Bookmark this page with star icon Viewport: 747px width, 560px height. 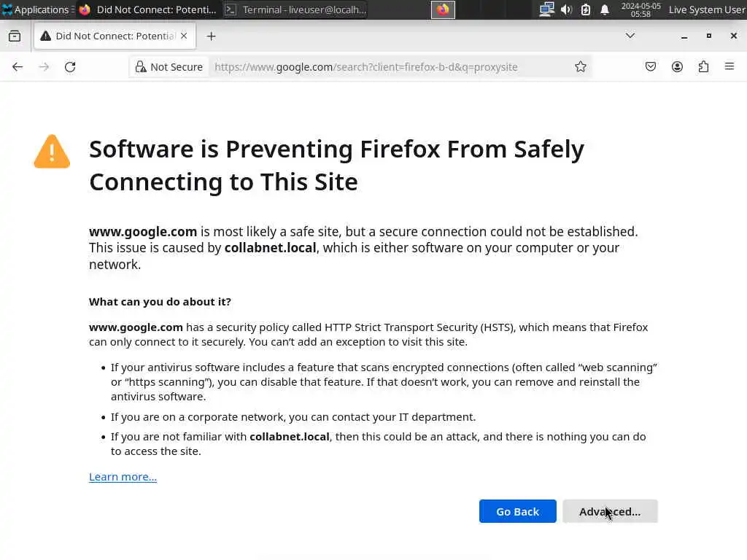point(581,67)
